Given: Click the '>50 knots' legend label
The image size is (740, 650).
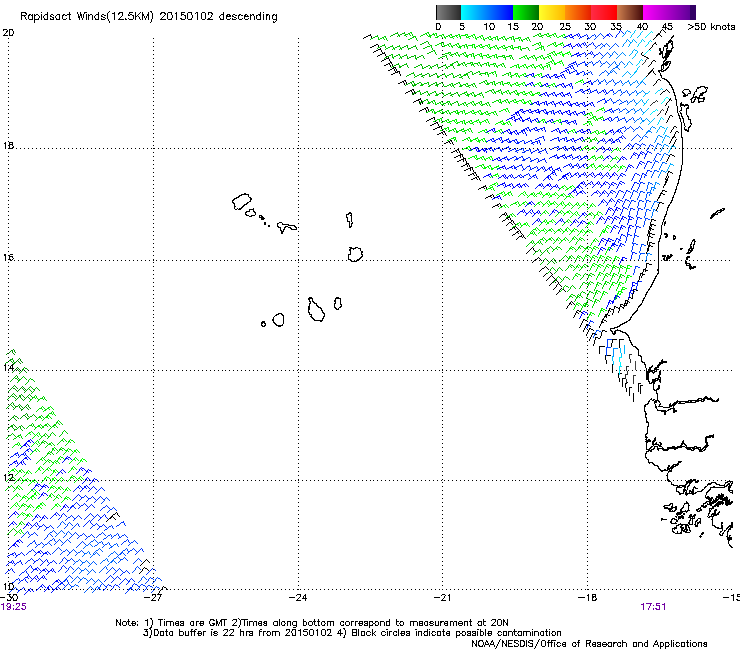Looking at the screenshot, I should [711, 27].
